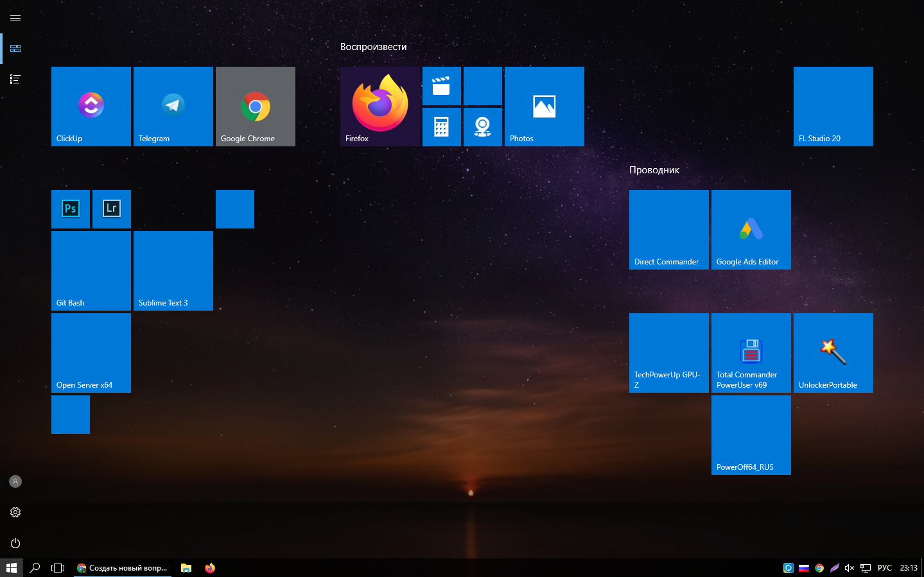Launch Firefox from the Start tile

380,107
